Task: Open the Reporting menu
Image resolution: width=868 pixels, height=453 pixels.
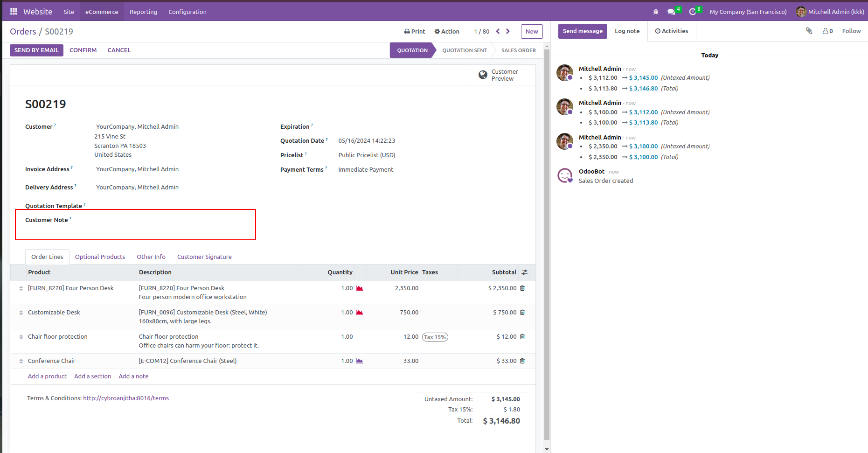Action: pyautogui.click(x=143, y=12)
